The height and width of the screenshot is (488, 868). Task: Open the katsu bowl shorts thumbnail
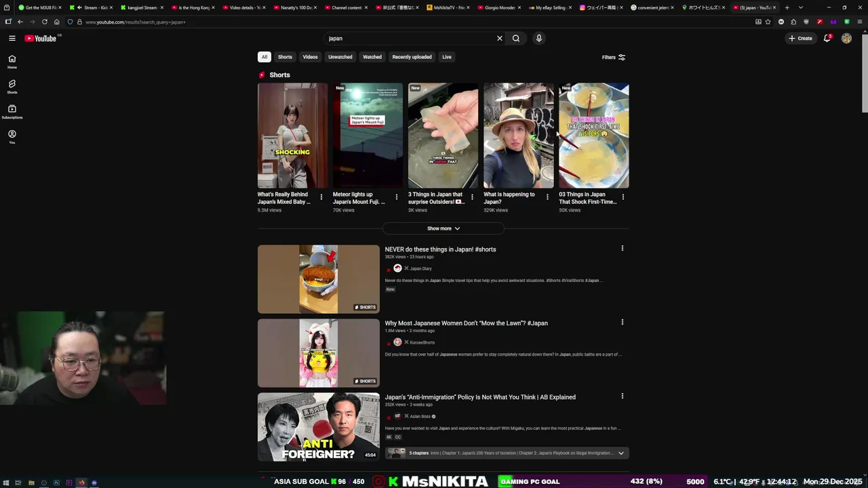coord(319,279)
